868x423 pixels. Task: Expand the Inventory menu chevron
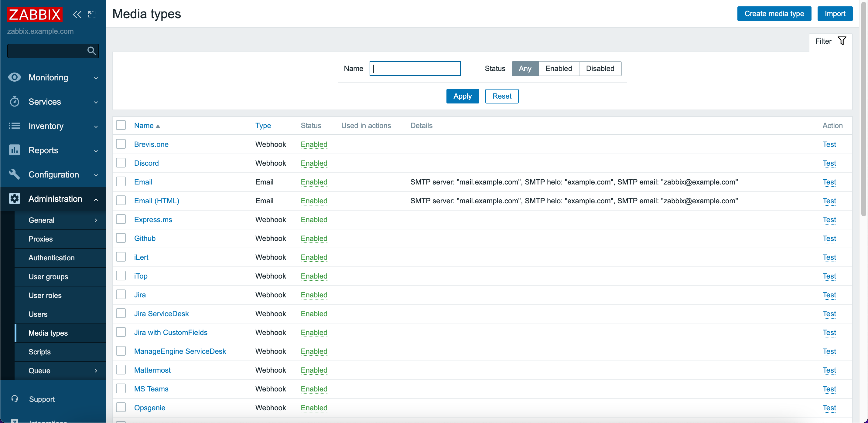(96, 126)
